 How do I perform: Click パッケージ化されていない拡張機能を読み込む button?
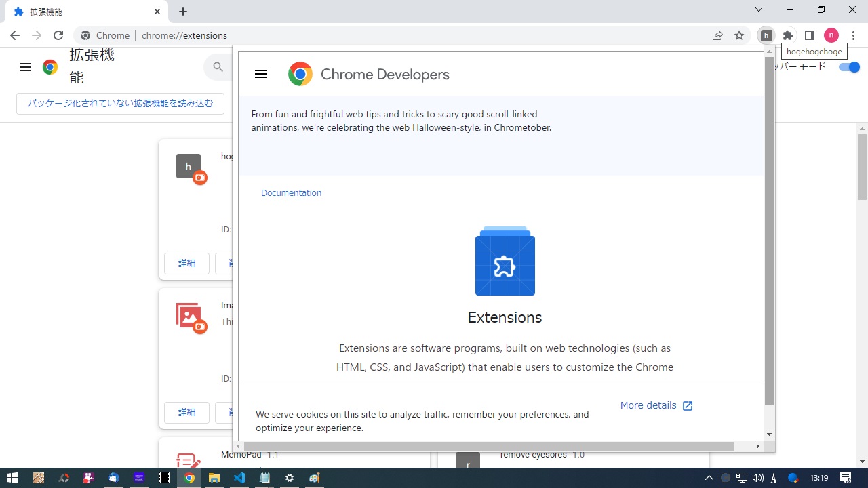coord(120,104)
